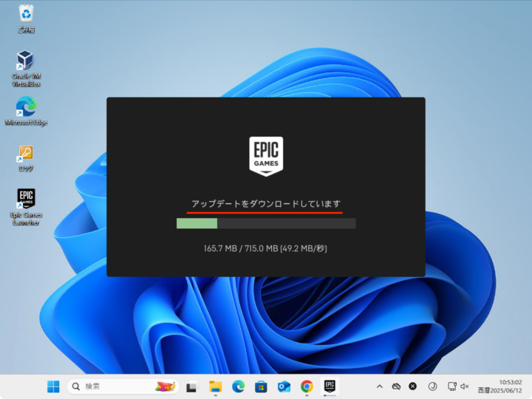Open Microsoft Store from the taskbar
The image size is (532, 399).
(x=261, y=386)
